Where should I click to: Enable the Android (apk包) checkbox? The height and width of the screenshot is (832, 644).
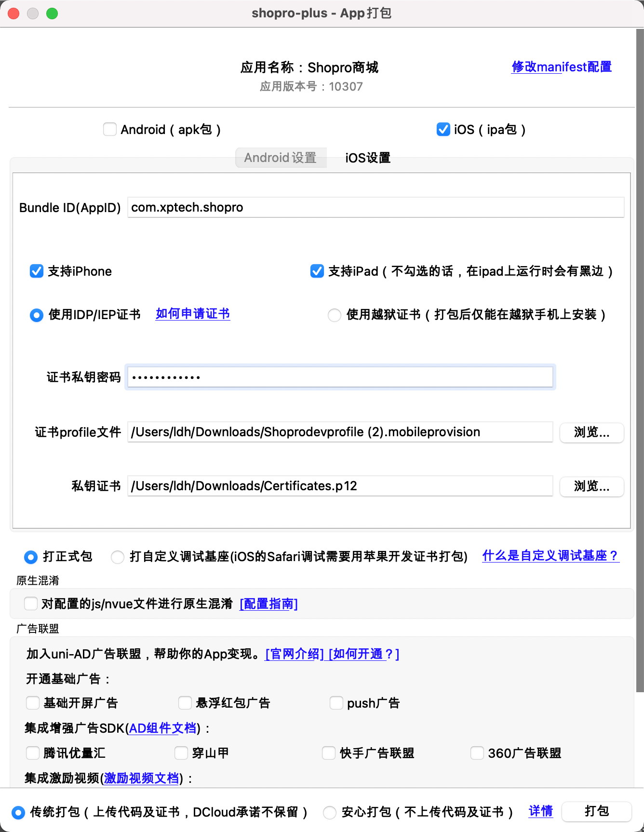110,129
